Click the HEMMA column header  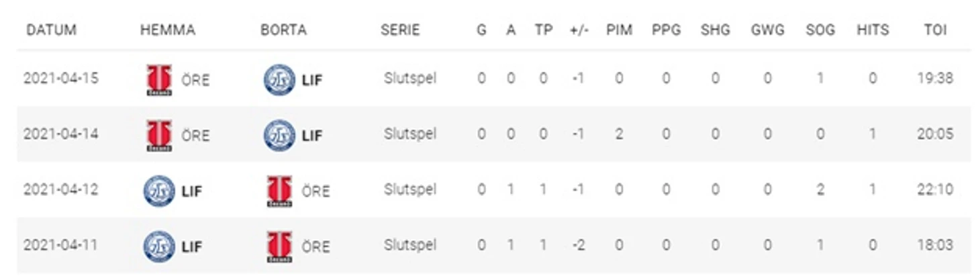[168, 30]
